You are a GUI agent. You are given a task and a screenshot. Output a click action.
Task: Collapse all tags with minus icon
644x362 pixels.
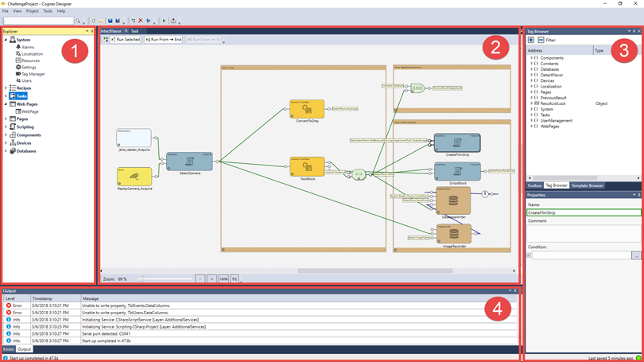tap(541, 40)
